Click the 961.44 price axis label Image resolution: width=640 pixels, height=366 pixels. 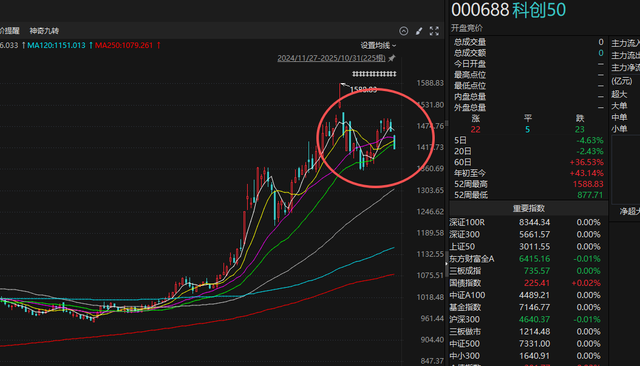click(x=432, y=318)
